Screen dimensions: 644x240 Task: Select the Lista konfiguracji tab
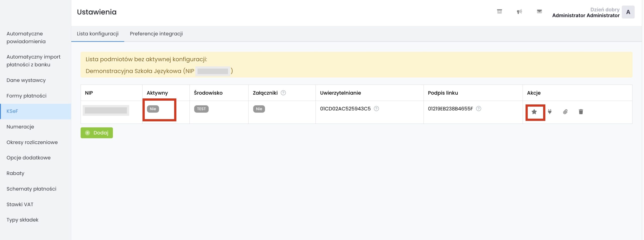pos(98,34)
